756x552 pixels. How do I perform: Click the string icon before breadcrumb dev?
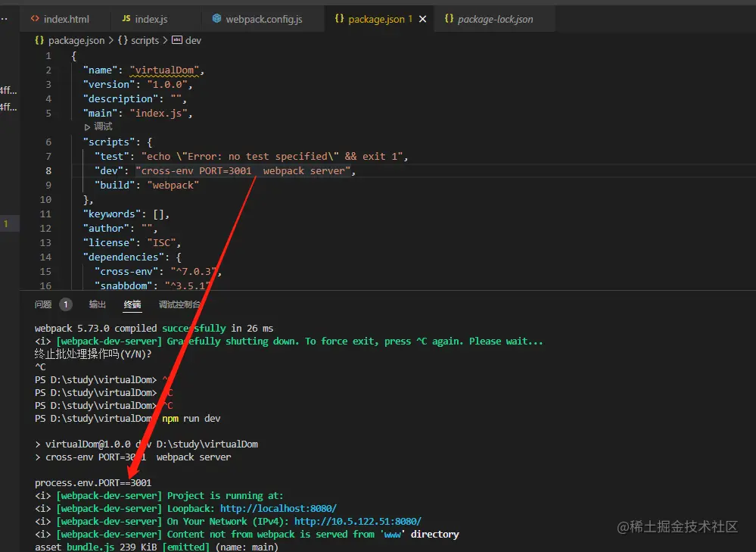pyautogui.click(x=177, y=40)
